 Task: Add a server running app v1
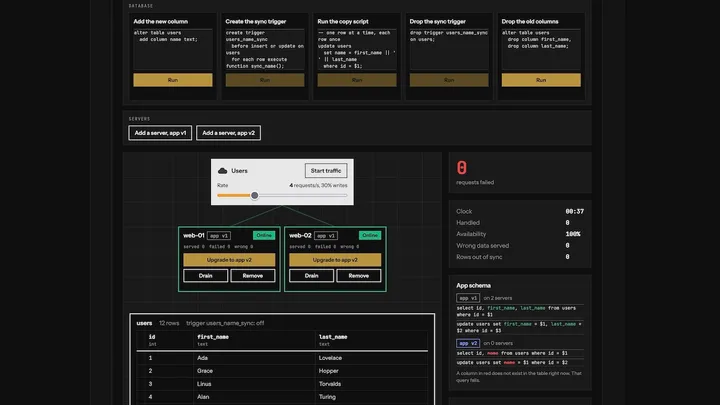160,133
